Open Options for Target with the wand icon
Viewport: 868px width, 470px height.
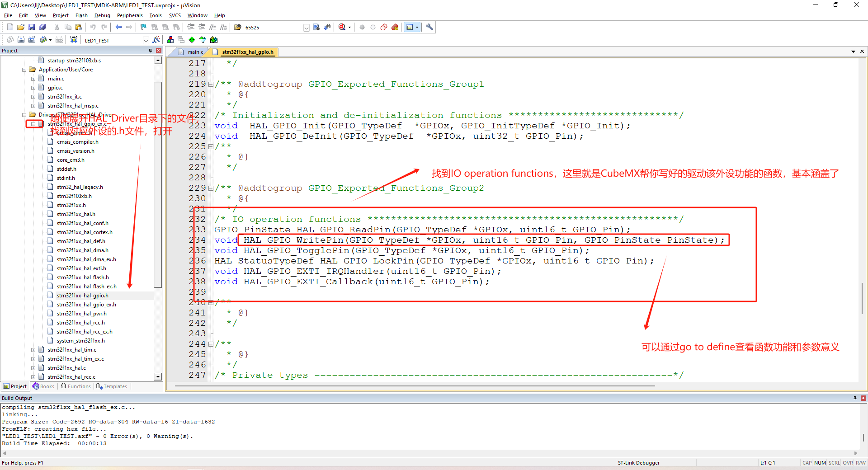coord(156,40)
